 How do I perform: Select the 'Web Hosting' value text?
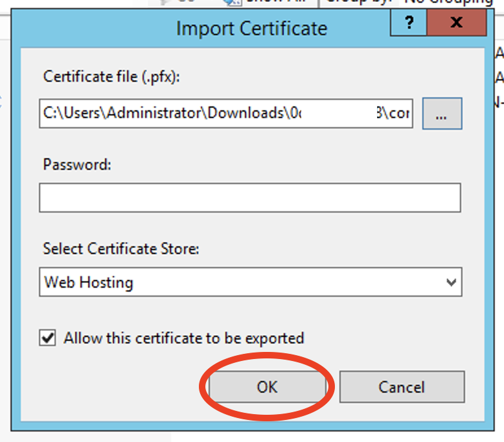click(x=89, y=283)
